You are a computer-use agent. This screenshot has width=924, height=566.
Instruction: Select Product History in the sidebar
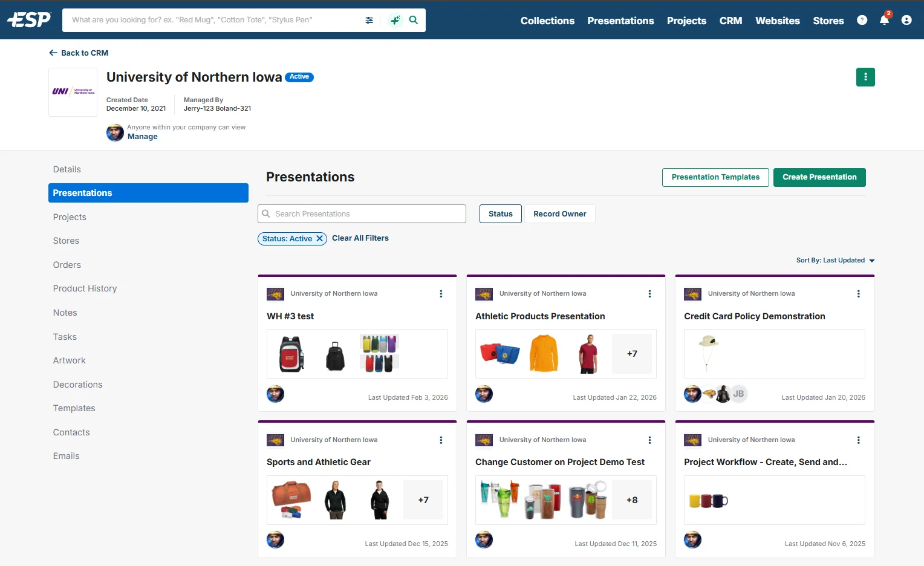pyautogui.click(x=148, y=288)
